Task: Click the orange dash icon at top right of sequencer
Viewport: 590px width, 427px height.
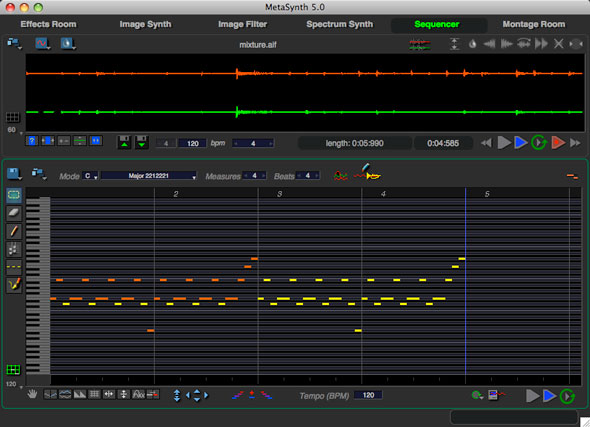Action: point(572,176)
